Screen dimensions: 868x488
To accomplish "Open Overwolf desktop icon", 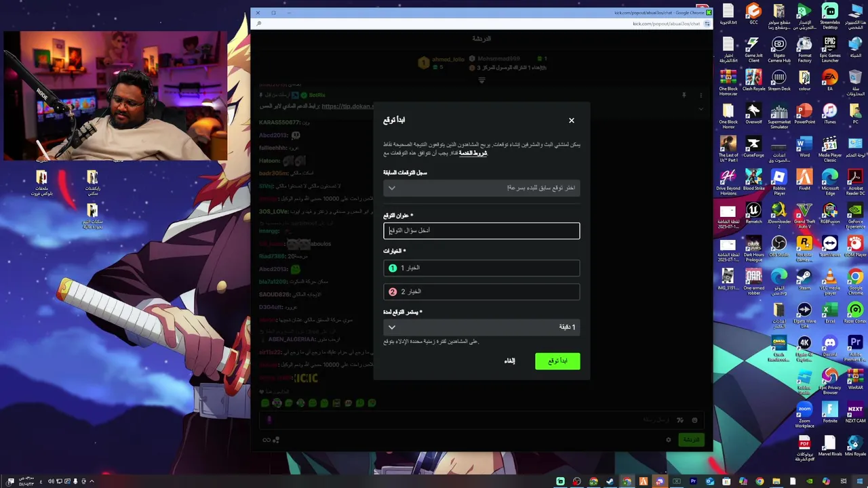I will 753,114.
